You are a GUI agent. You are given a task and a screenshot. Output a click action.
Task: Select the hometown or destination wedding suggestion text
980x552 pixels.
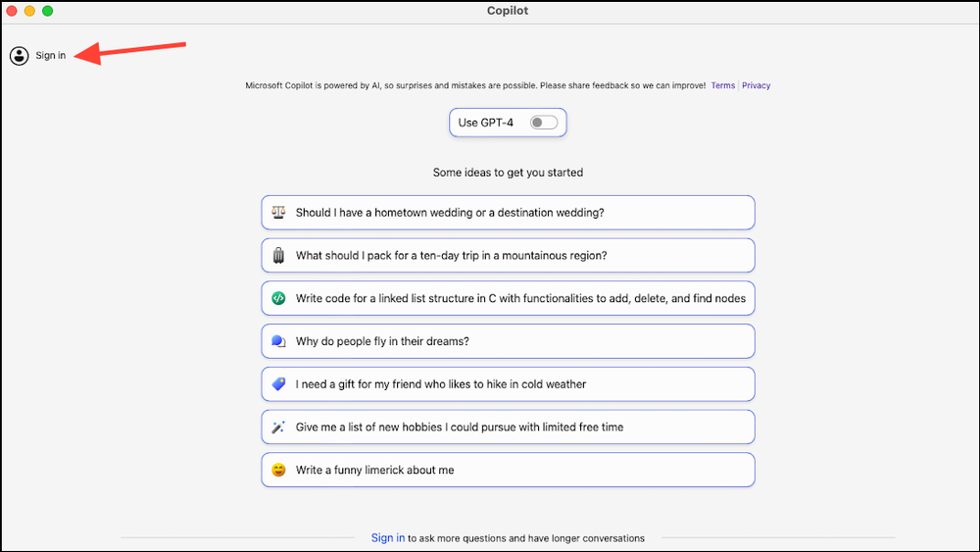pos(450,212)
